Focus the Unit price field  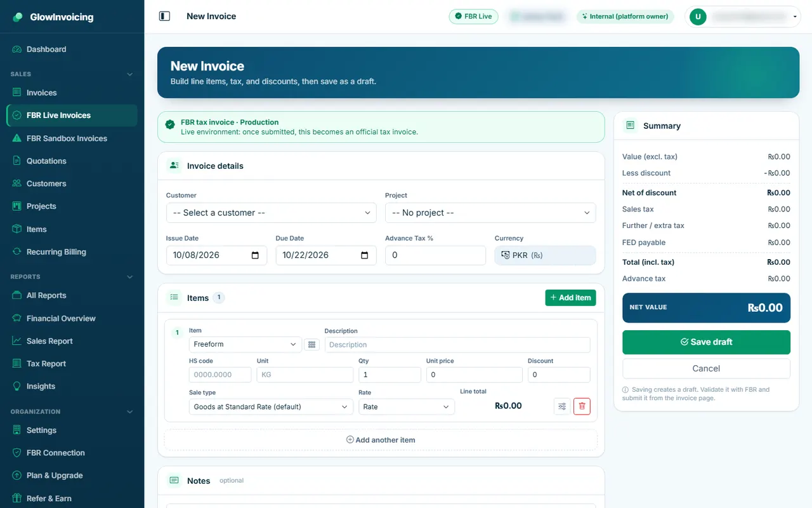click(474, 375)
